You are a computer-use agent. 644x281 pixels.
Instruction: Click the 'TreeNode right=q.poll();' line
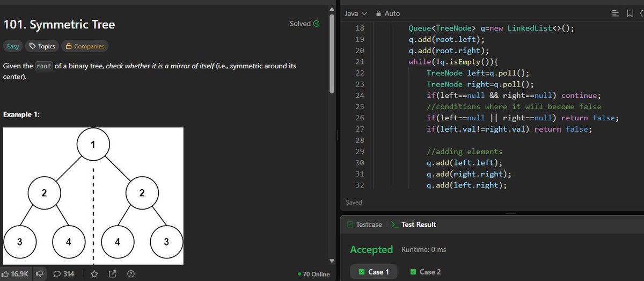(x=480, y=84)
